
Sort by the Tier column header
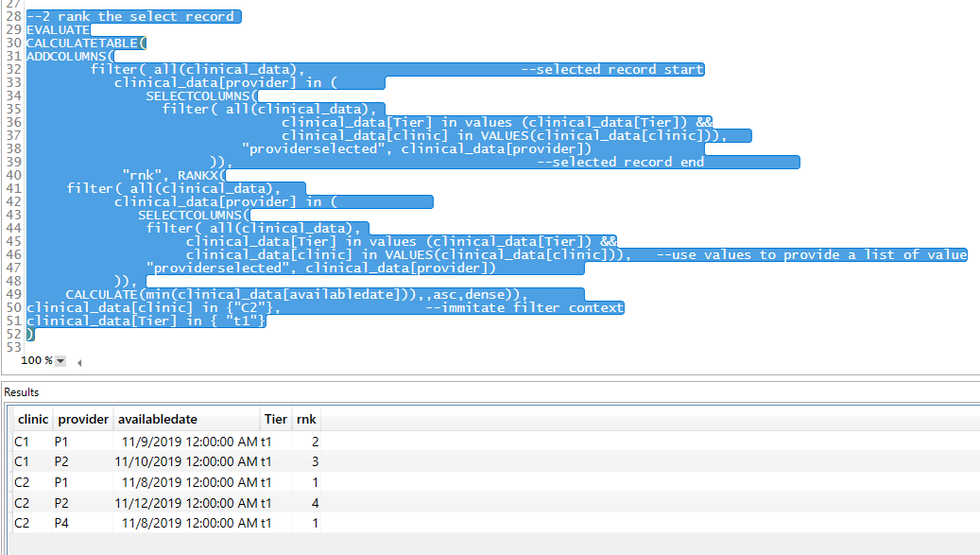click(276, 420)
